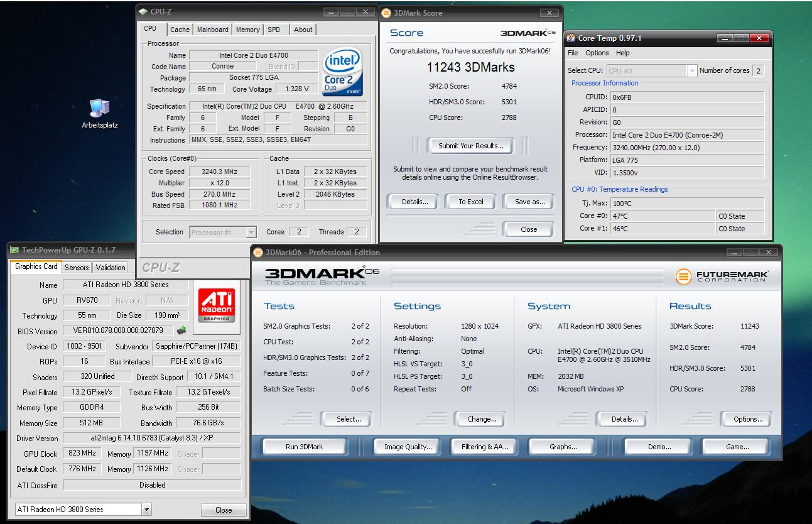Viewport: 812px width, 524px height.
Task: Select the CPU tab in CPU-Z
Action: coord(151,29)
